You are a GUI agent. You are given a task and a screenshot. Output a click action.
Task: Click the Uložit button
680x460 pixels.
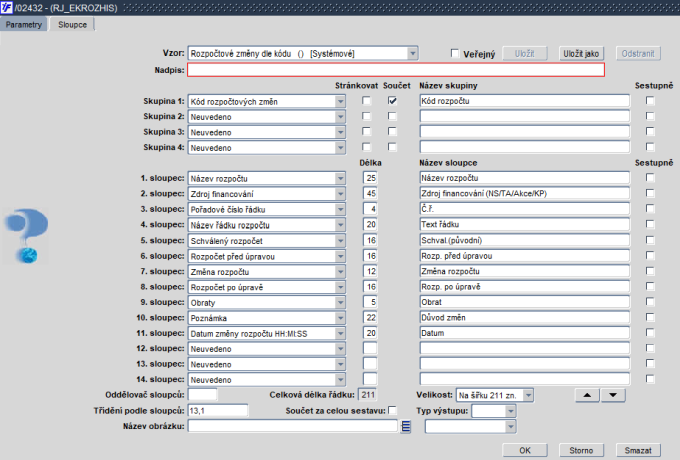(525, 54)
